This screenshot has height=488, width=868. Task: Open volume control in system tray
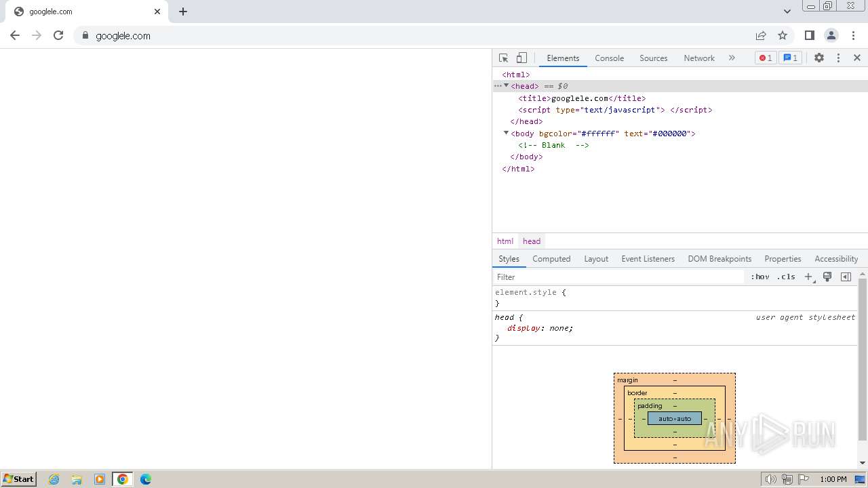[x=771, y=479]
